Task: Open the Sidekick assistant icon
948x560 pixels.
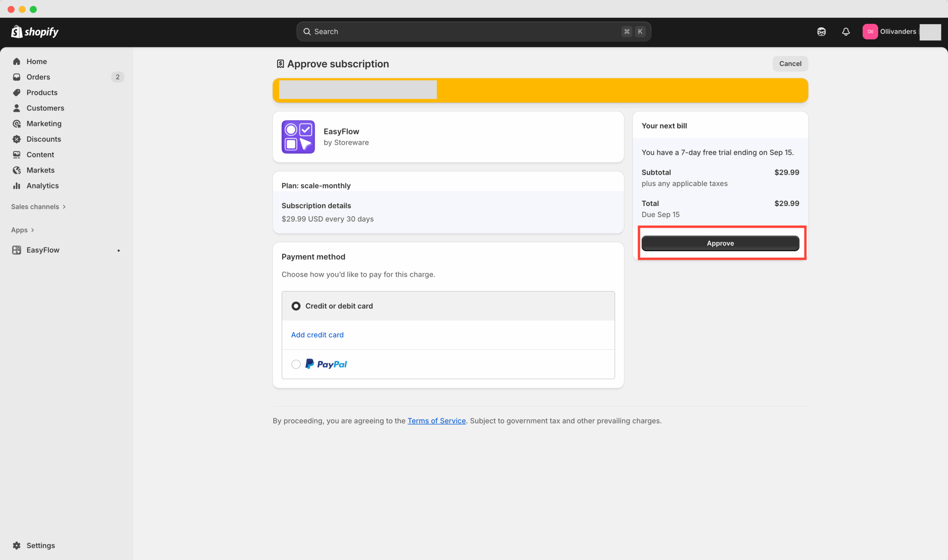Action: (821, 32)
